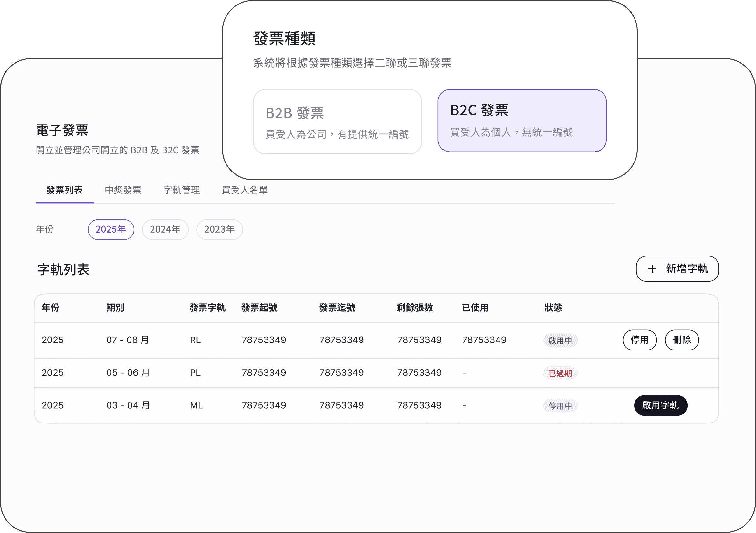Click the red 已過期 status badge
The image size is (756, 533).
[x=560, y=373]
